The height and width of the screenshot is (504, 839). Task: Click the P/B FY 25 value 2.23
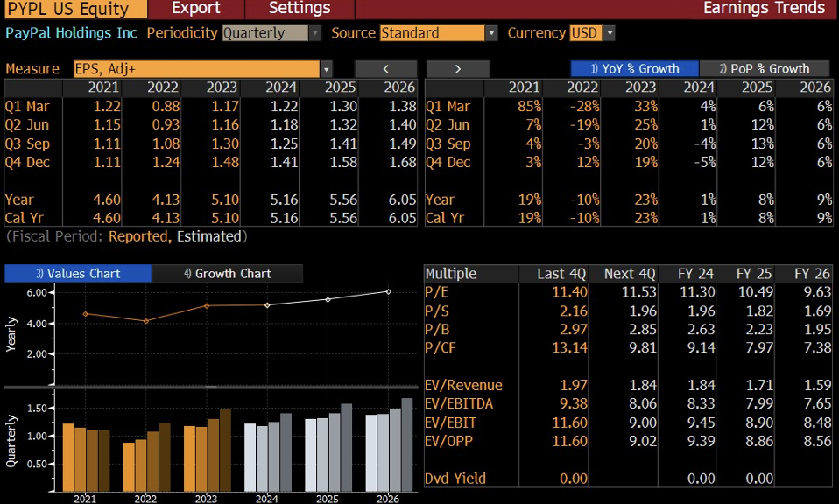coord(759,330)
